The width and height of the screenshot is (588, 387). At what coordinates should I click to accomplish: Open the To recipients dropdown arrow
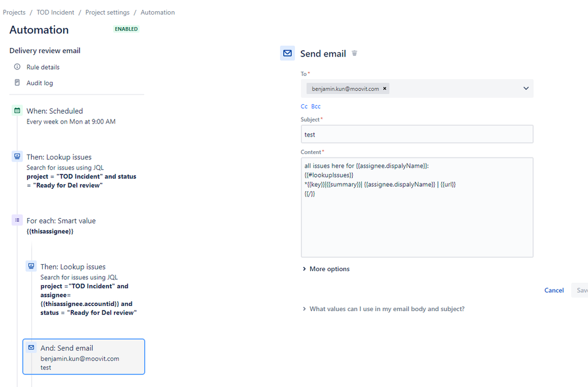click(x=526, y=88)
